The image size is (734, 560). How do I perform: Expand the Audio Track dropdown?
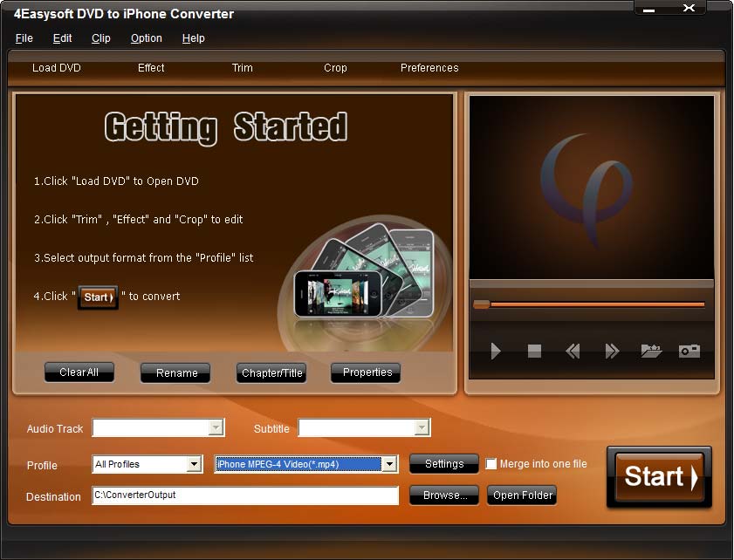click(216, 427)
